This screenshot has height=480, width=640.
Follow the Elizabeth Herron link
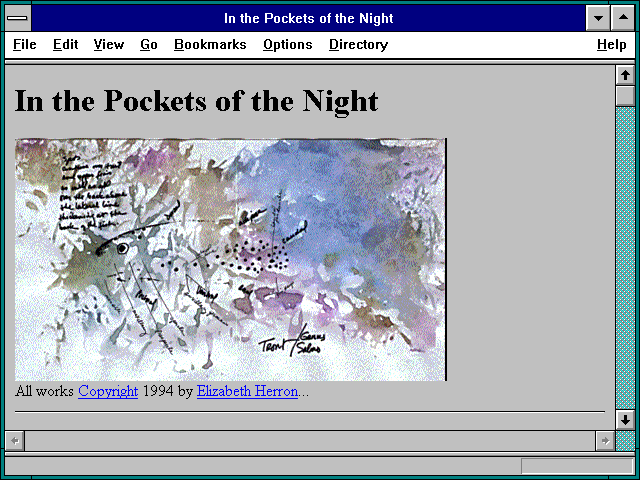(x=247, y=391)
